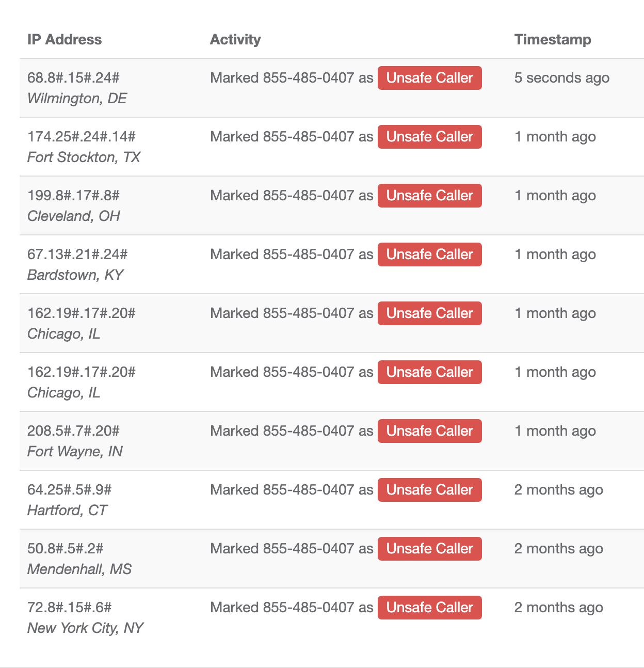The height and width of the screenshot is (668, 644).
Task: Select Unsafe Caller label for Cleveland entry
Action: click(429, 196)
